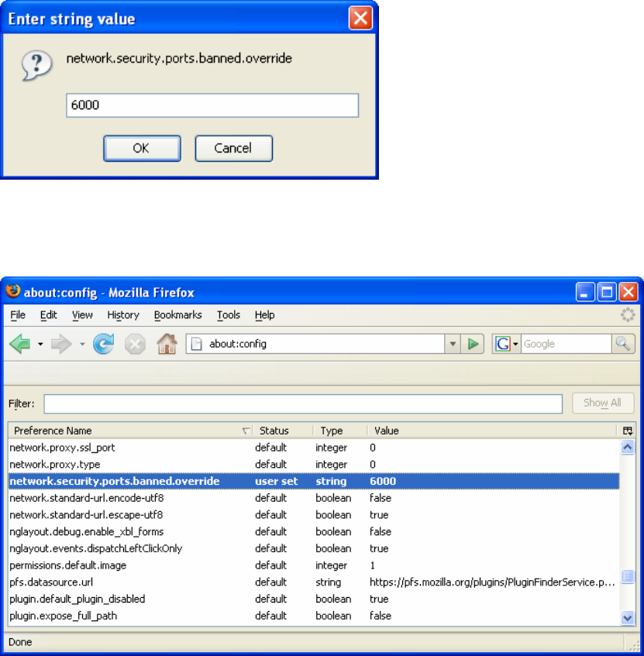Focus the Google search box
Image resolution: width=644 pixels, height=656 pixels.
[567, 344]
